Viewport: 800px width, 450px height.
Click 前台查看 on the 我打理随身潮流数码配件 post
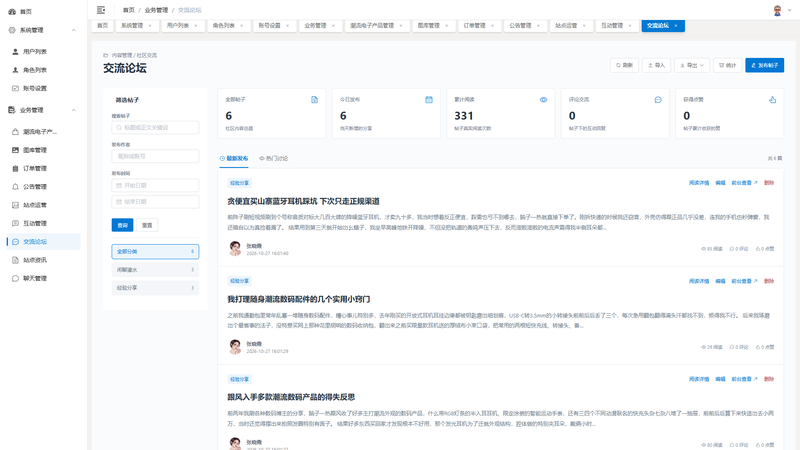pyautogui.click(x=744, y=281)
